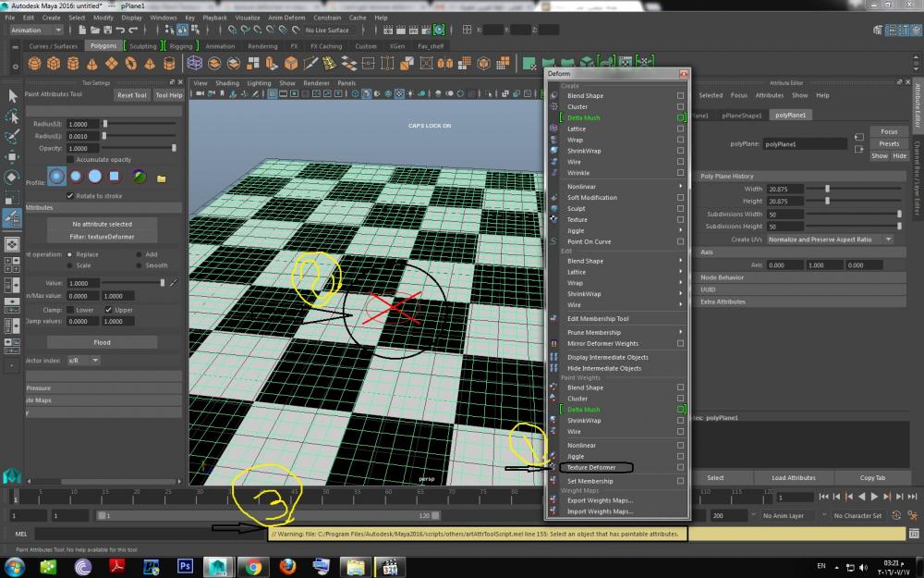The image size is (924, 578).
Task: Click the polygon cone shelf icon
Action: tap(92, 64)
